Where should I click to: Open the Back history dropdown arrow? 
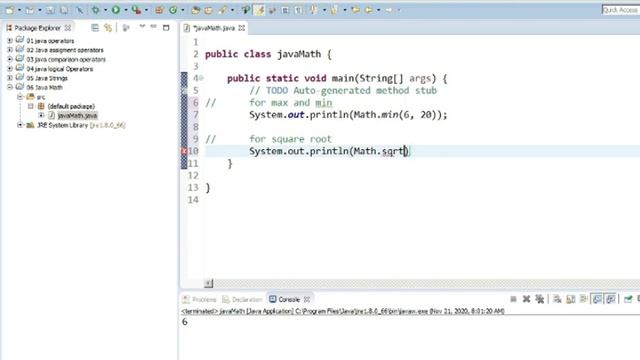tap(378, 10)
